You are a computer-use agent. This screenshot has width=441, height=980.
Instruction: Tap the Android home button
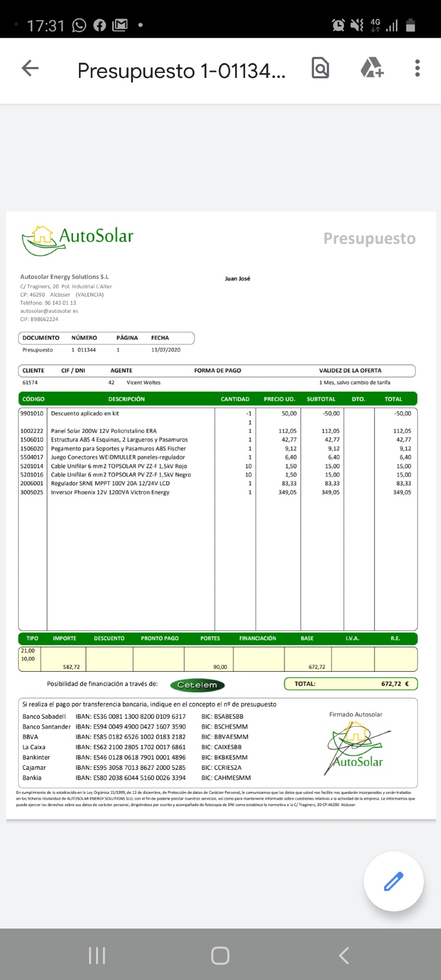(x=220, y=955)
